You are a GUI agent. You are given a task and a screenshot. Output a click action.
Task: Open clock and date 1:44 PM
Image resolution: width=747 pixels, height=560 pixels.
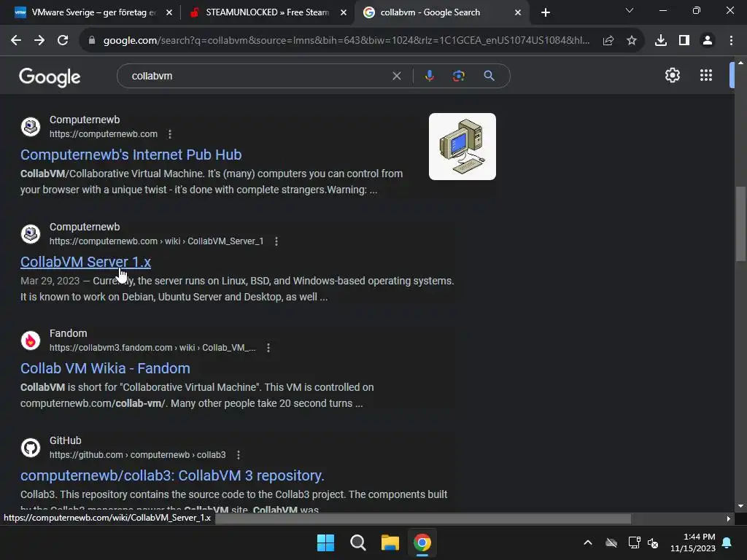pyautogui.click(x=693, y=542)
